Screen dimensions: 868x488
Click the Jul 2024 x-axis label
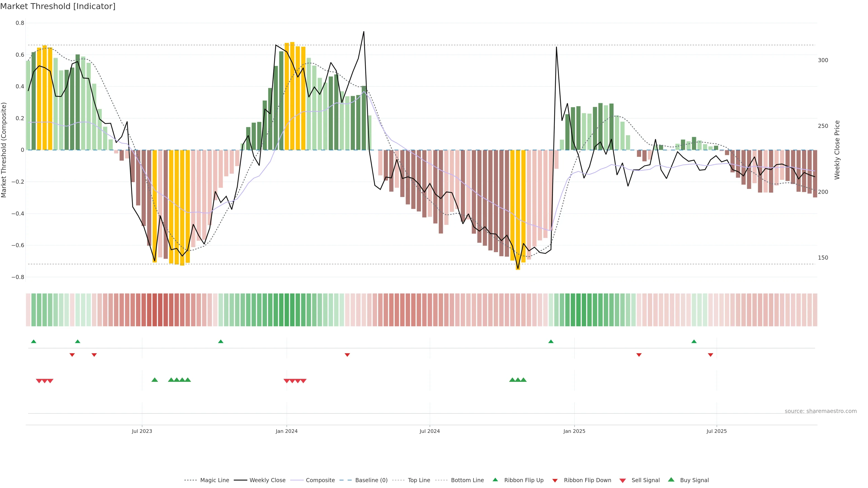[430, 431]
